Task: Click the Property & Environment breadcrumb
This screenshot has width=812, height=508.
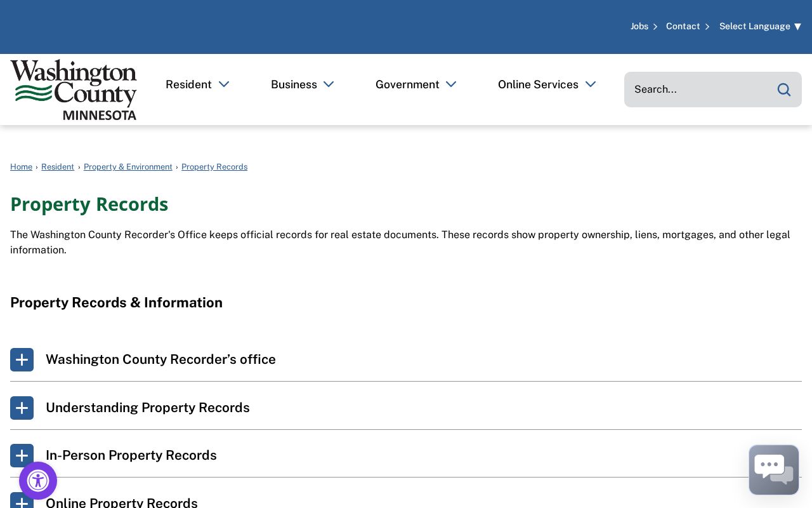Action: (x=128, y=166)
